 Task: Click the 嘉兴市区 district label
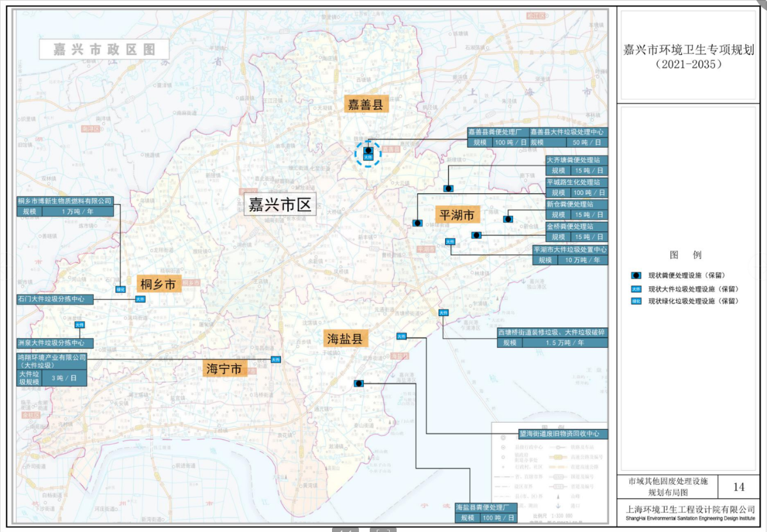[280, 205]
